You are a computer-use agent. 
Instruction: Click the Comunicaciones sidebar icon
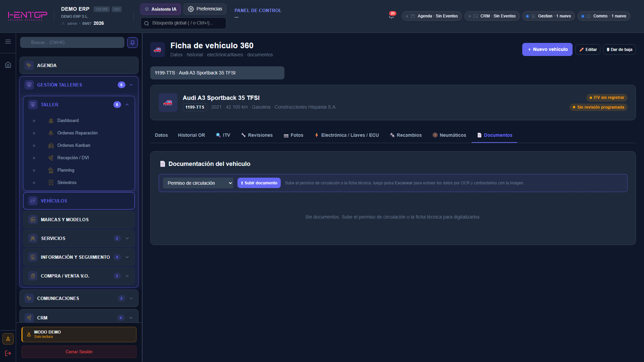[29, 298]
